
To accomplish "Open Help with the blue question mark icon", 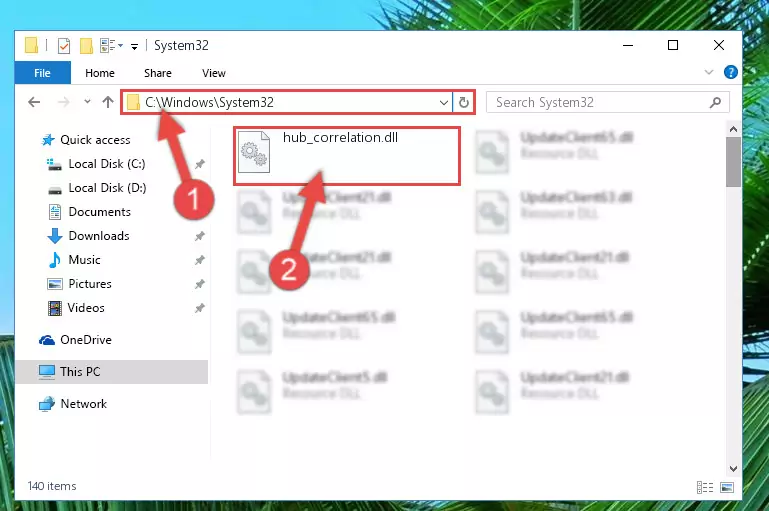I will tap(730, 73).
